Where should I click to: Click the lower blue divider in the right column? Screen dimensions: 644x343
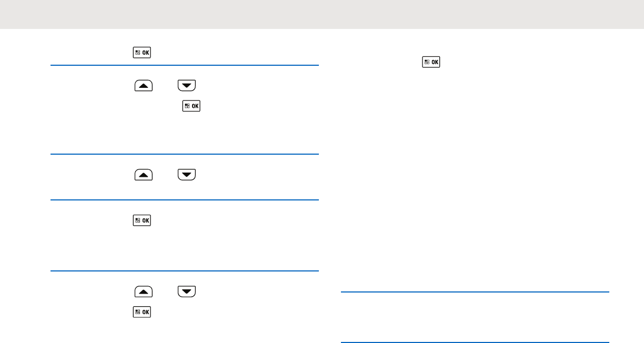tap(475, 342)
